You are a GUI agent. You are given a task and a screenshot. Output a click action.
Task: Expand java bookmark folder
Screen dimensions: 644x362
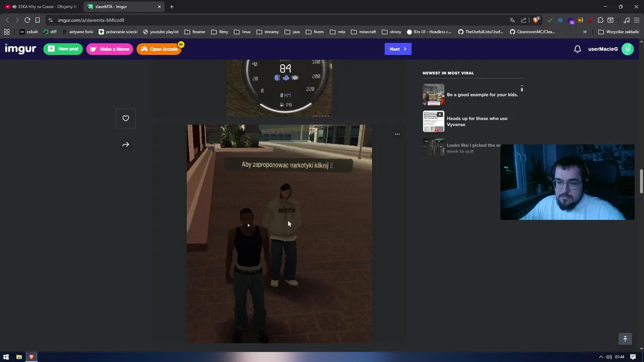[x=292, y=32]
